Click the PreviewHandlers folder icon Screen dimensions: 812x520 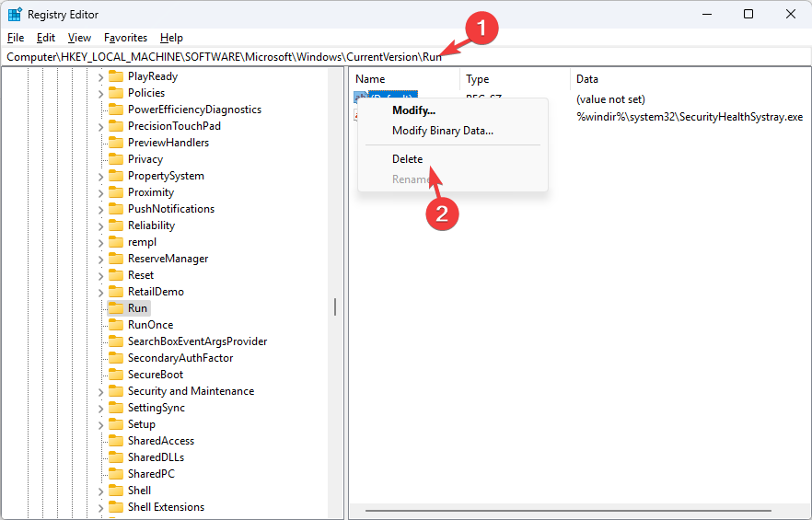116,143
